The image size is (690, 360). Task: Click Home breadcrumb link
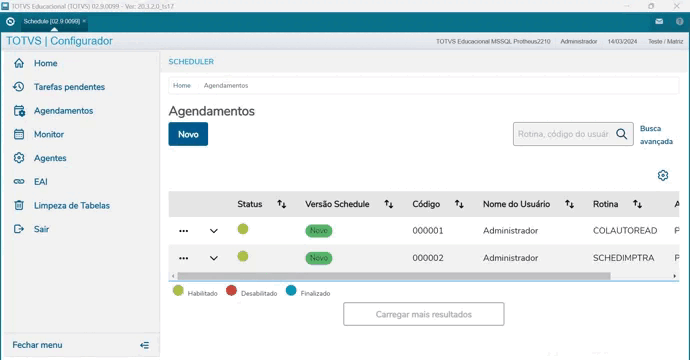click(x=182, y=86)
